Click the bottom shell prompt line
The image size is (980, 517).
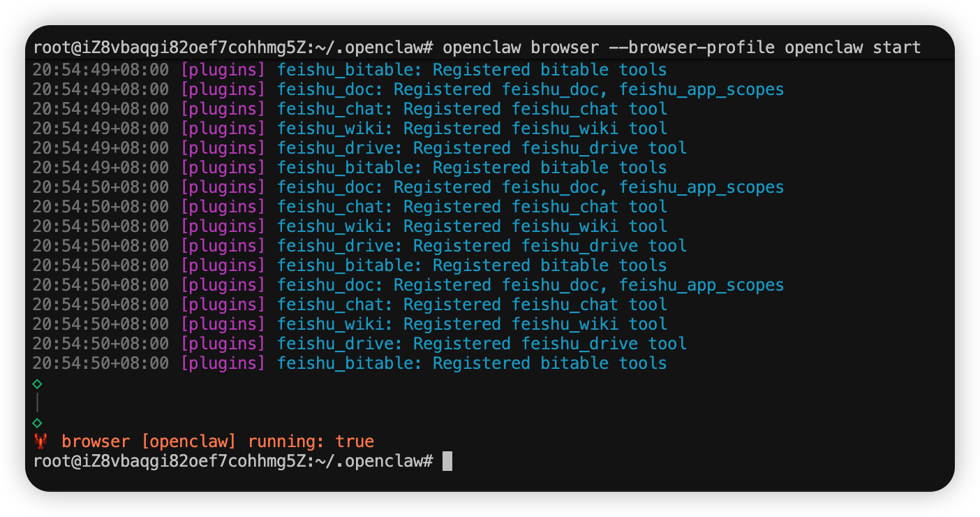pyautogui.click(x=233, y=461)
